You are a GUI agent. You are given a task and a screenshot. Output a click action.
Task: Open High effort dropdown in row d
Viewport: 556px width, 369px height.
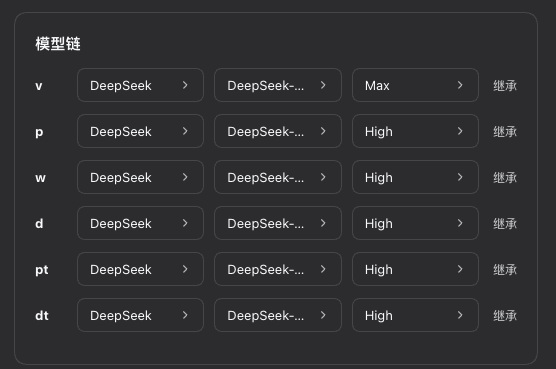coord(415,223)
